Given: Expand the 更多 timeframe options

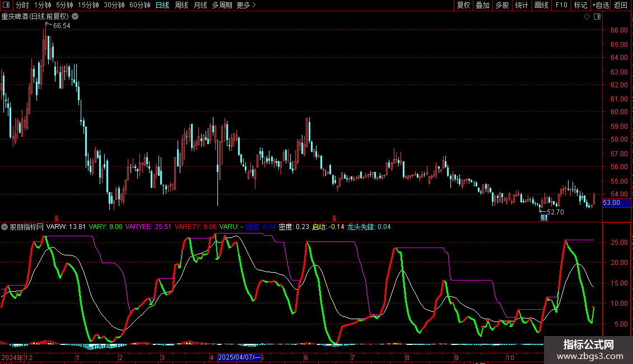Looking at the screenshot, I should pos(246,6).
